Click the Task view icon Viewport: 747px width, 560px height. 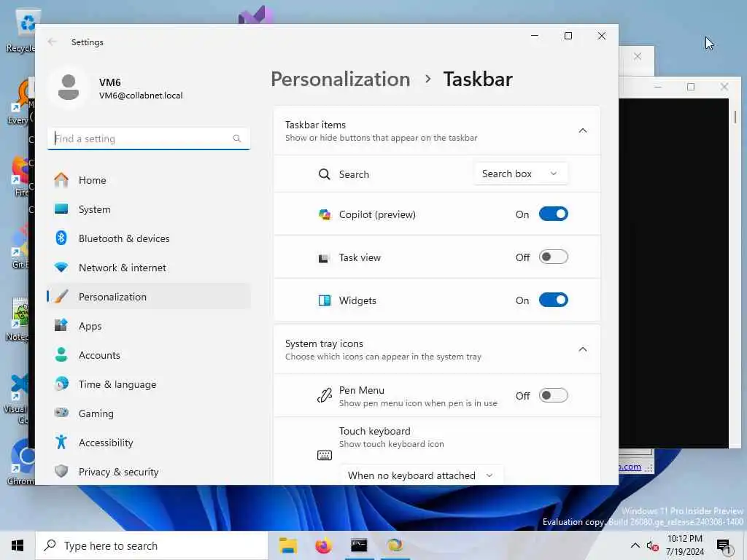[324, 257]
